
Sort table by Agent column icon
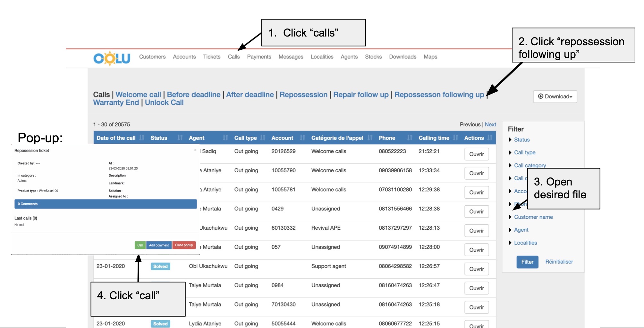pyautogui.click(x=225, y=138)
